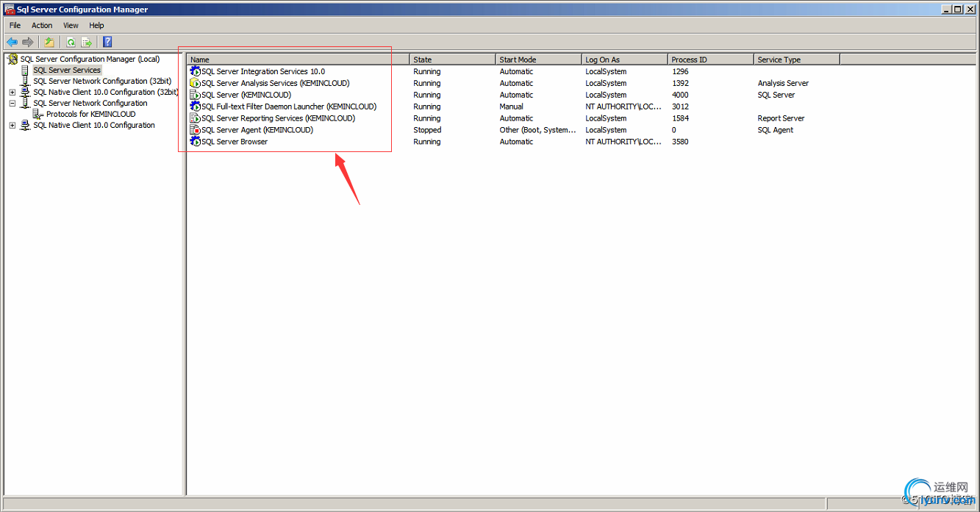Click the Sql Server Configuration Manager title bar icon
Viewport: 980px width, 512px height.
coord(9,10)
